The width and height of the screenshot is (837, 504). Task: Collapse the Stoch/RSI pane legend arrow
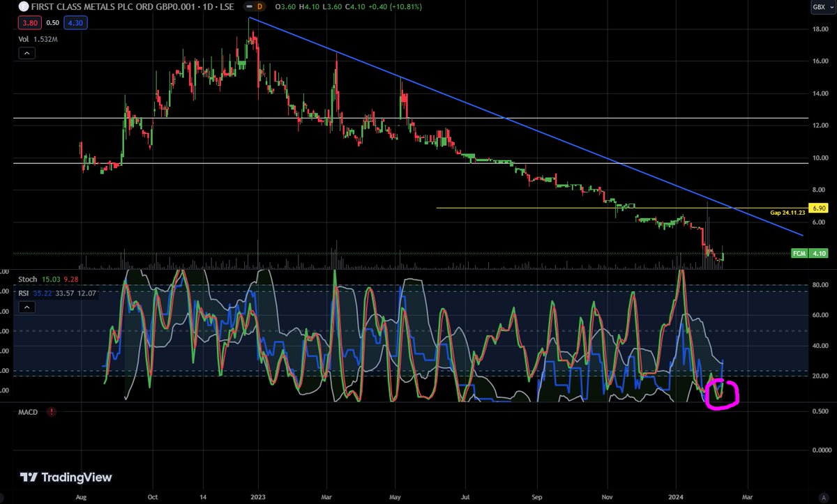tap(27, 307)
